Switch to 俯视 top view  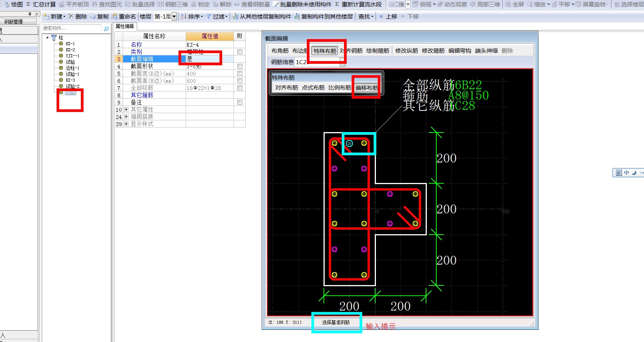422,5
